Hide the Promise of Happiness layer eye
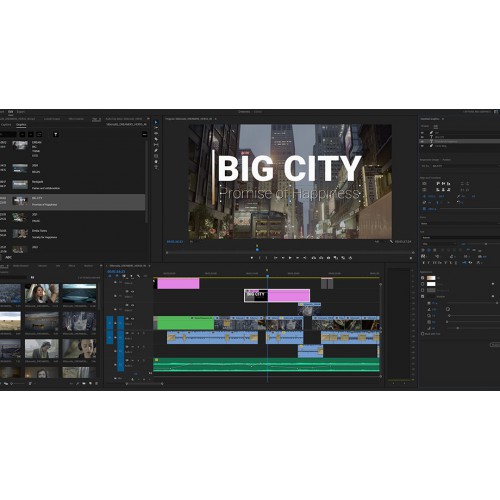This screenshot has height=500, width=500. tap(422, 142)
